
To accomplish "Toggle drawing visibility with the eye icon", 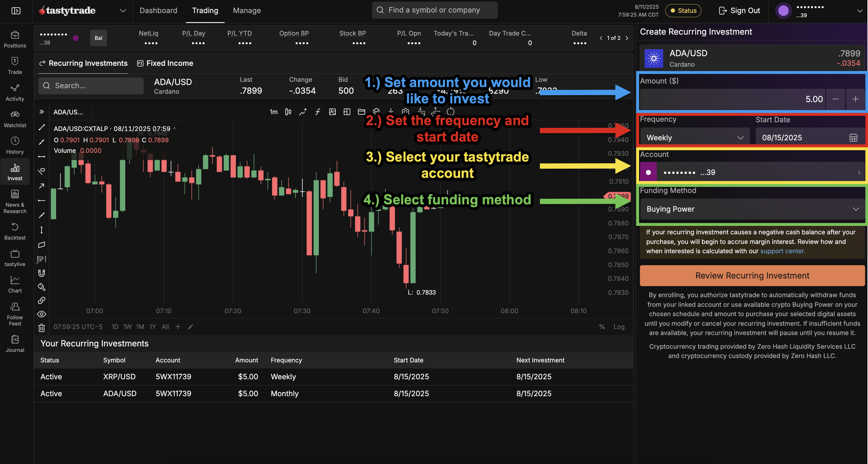I will pyautogui.click(x=41, y=314).
